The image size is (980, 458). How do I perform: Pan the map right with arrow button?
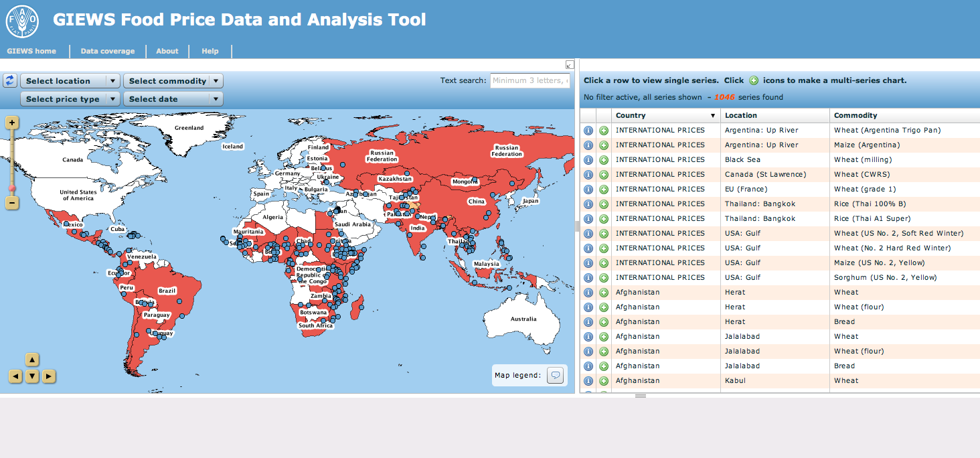tap(49, 376)
